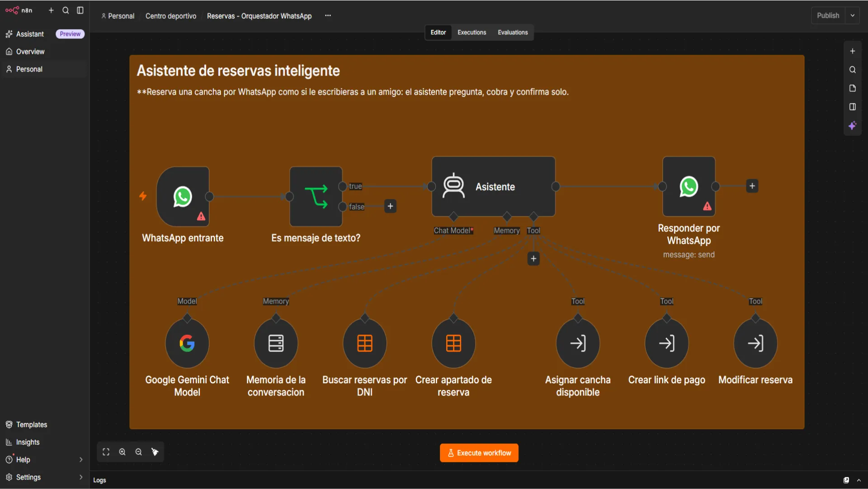Expand the Logs panel chevron
The image size is (868, 489).
pyautogui.click(x=859, y=480)
